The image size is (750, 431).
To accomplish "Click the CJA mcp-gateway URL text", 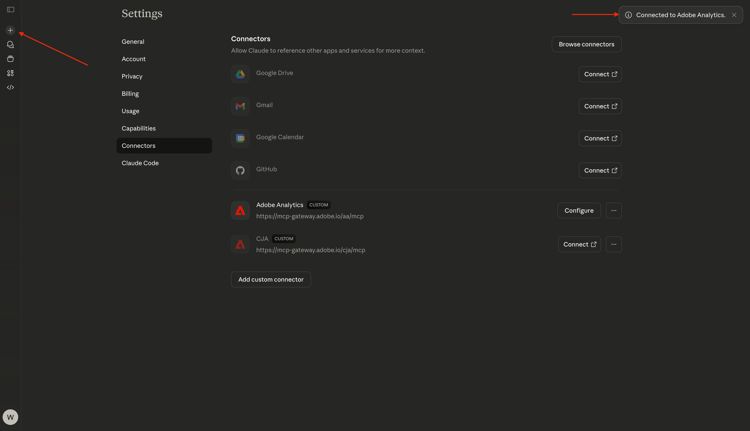I will (x=310, y=250).
